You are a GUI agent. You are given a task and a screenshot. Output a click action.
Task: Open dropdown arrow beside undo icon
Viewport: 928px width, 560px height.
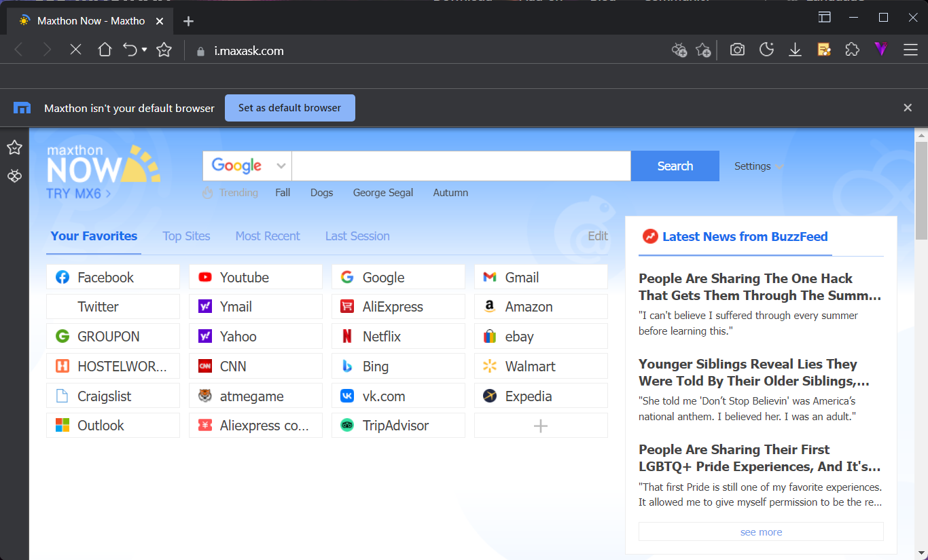pos(144,50)
